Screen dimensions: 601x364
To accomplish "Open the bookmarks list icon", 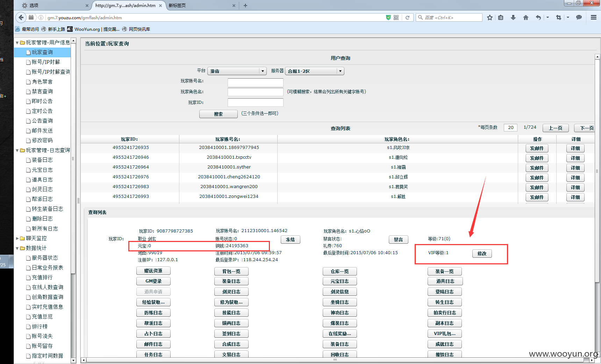I will [501, 17].
